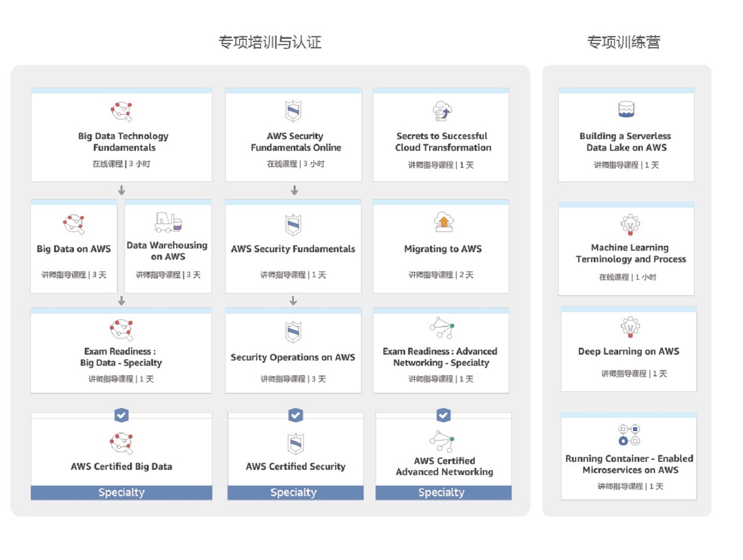Click the AWS Security Fundamentals Online shield icon

point(294,111)
